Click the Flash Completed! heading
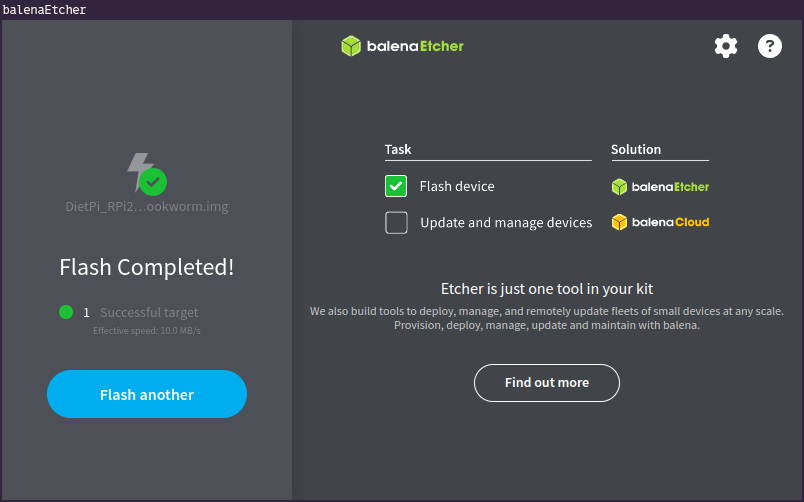 [x=146, y=267]
